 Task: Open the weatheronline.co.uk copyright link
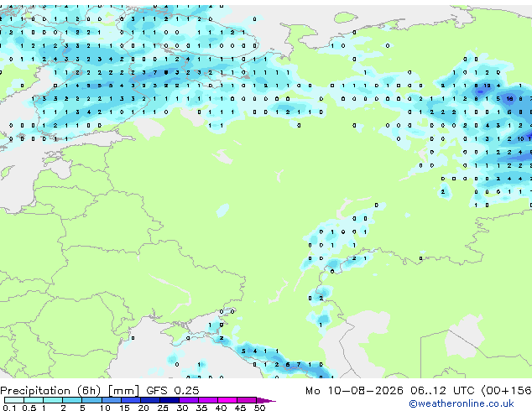pyautogui.click(x=462, y=403)
